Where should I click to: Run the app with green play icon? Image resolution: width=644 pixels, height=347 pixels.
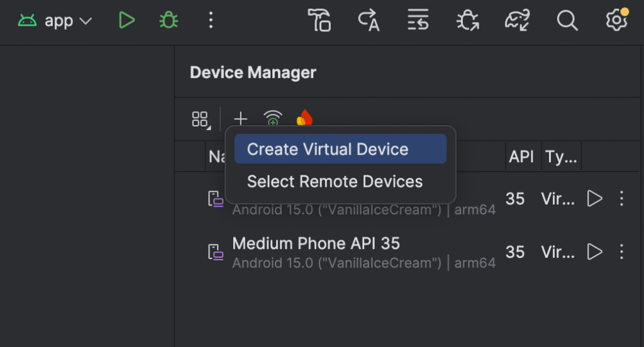pyautogui.click(x=126, y=21)
